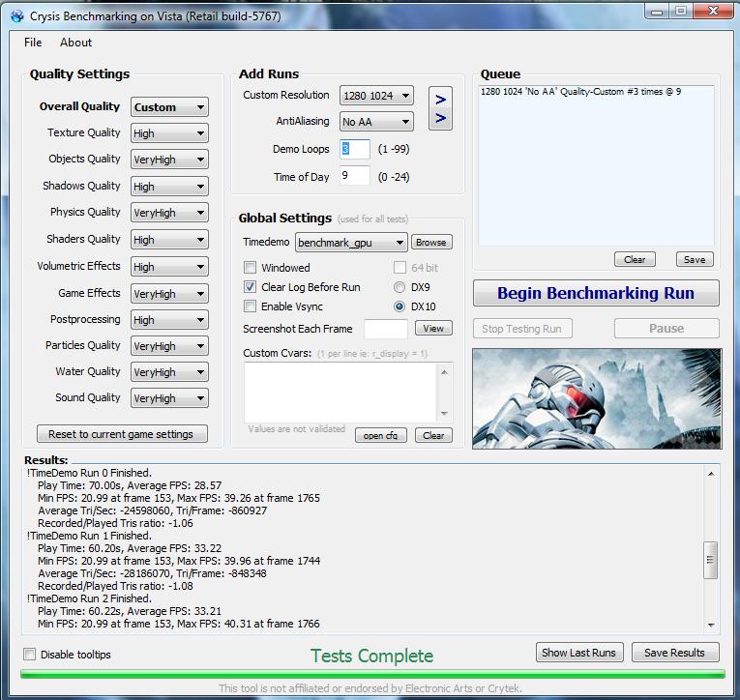Save the Queue list
Viewport: 740px width, 700px height.
pyautogui.click(x=695, y=259)
